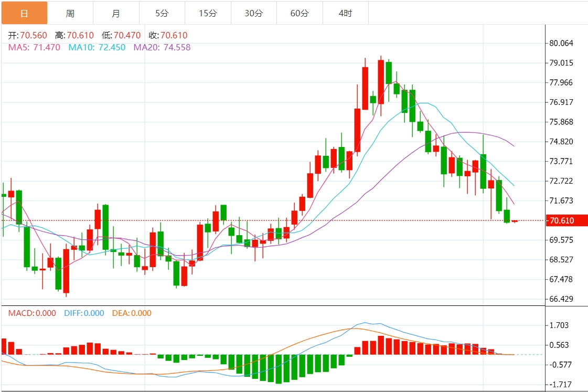Click the 68.527 price axis label
588x392 pixels.
coord(561,260)
